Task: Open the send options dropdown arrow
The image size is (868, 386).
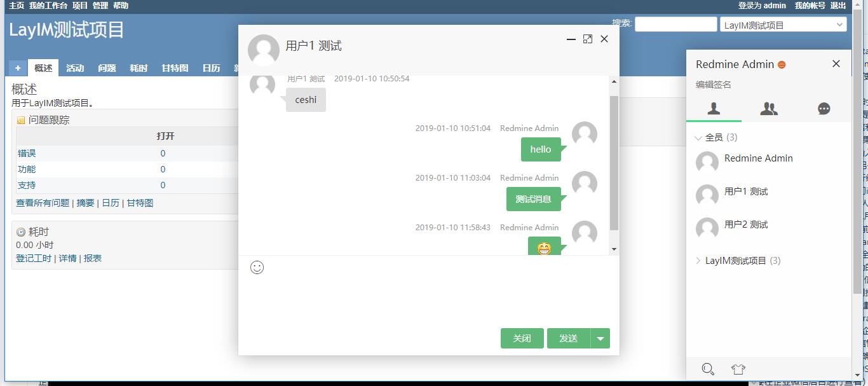Action: [x=600, y=338]
